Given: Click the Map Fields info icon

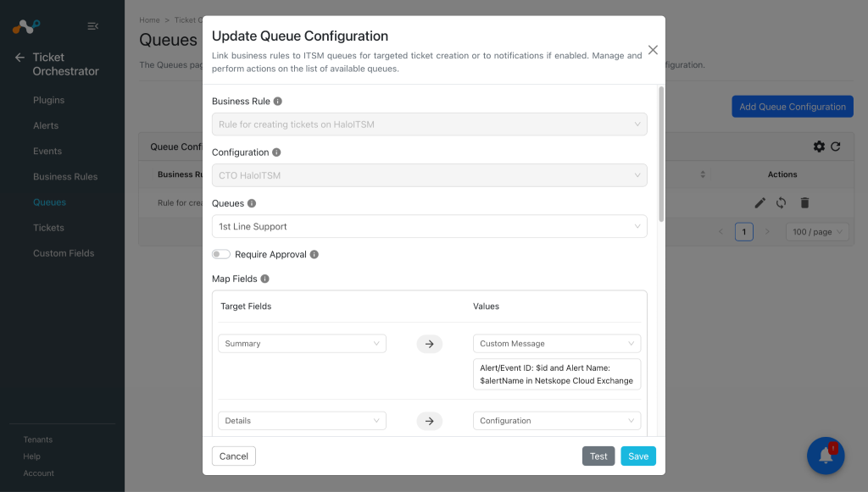Looking at the screenshot, I should click(265, 279).
